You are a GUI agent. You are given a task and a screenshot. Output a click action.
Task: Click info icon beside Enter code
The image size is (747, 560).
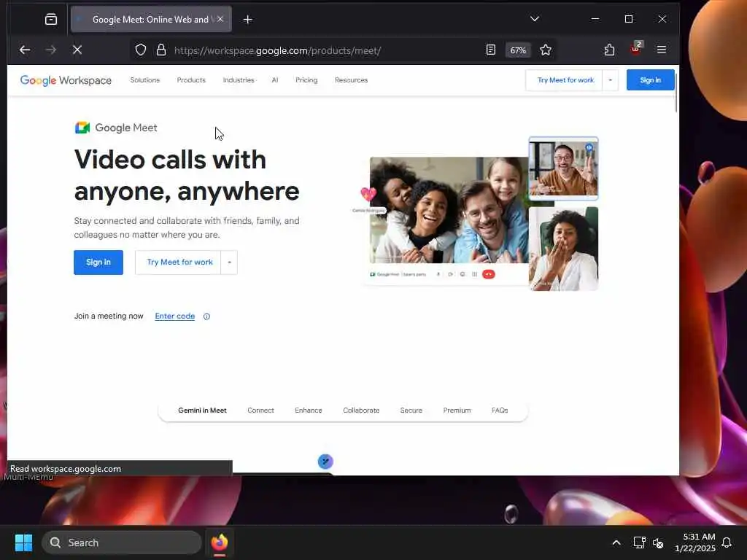pos(206,316)
